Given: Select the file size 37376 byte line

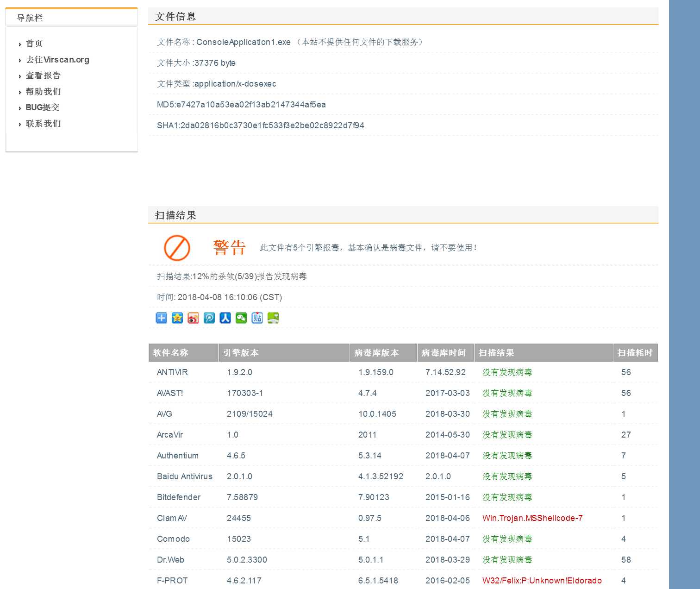Looking at the screenshot, I should click(x=196, y=63).
